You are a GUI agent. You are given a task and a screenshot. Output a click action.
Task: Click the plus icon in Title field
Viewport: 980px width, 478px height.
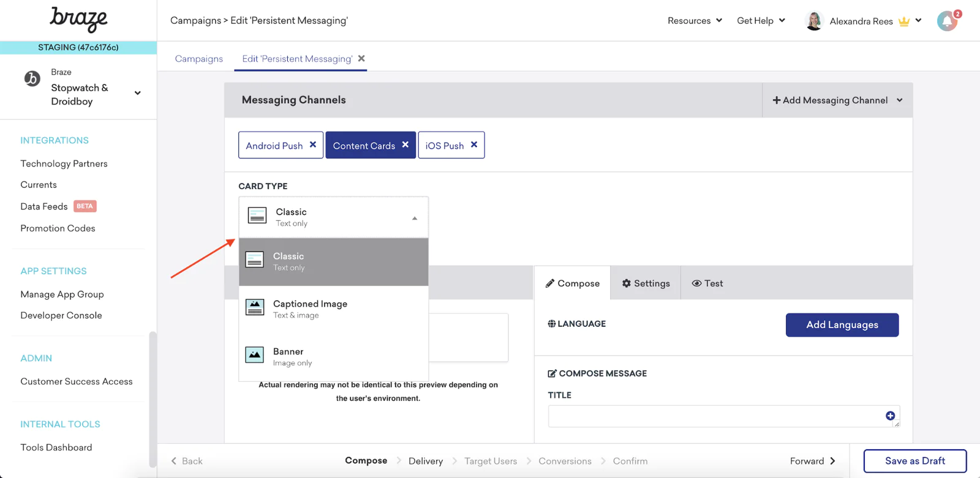point(890,416)
